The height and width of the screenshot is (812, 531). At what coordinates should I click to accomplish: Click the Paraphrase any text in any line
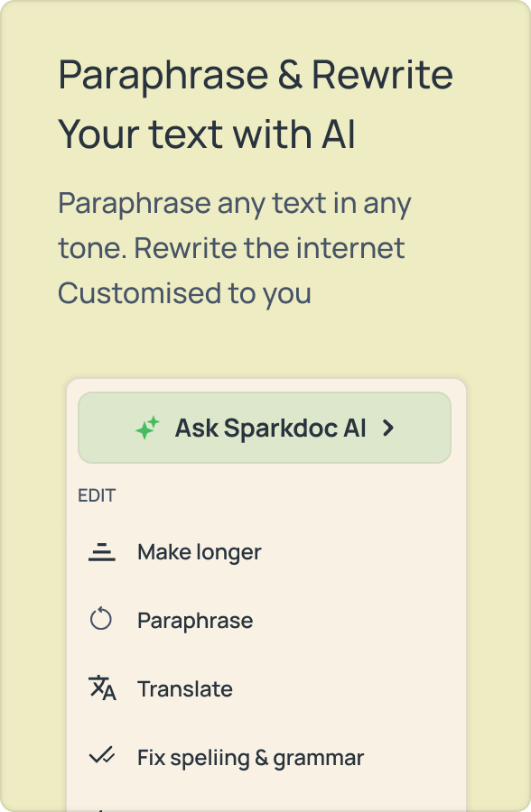coord(235,204)
